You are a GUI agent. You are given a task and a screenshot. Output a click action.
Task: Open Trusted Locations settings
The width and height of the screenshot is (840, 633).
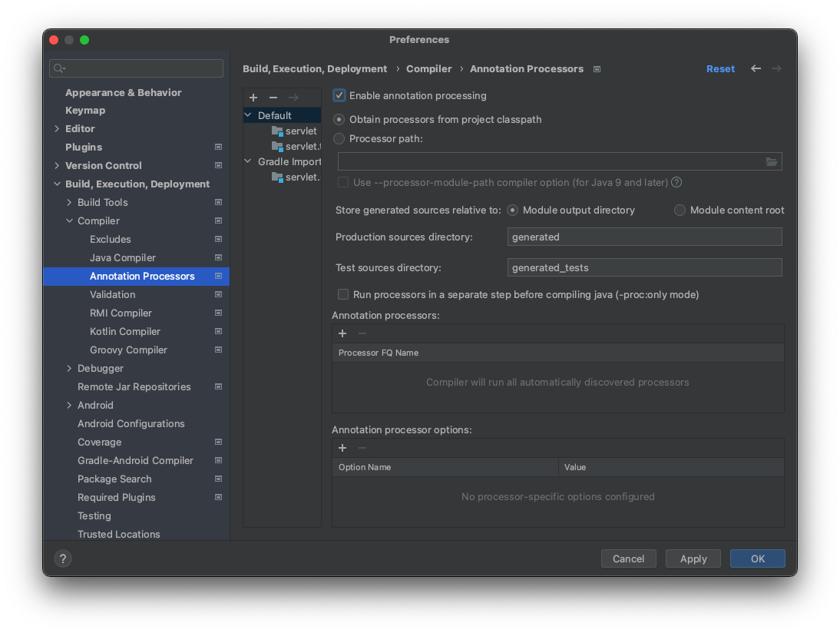tap(119, 534)
